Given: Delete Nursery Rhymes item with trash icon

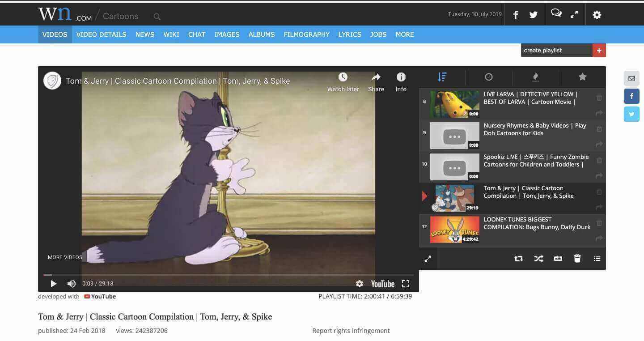Looking at the screenshot, I should (599, 129).
